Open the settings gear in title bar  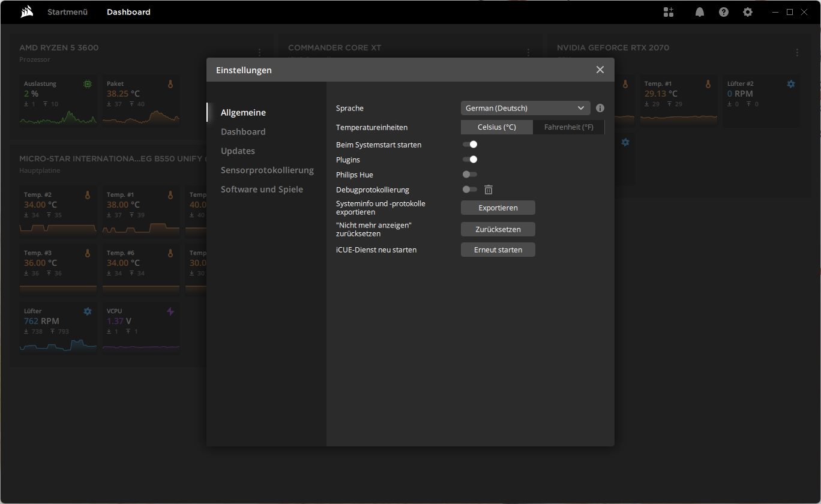pyautogui.click(x=748, y=12)
